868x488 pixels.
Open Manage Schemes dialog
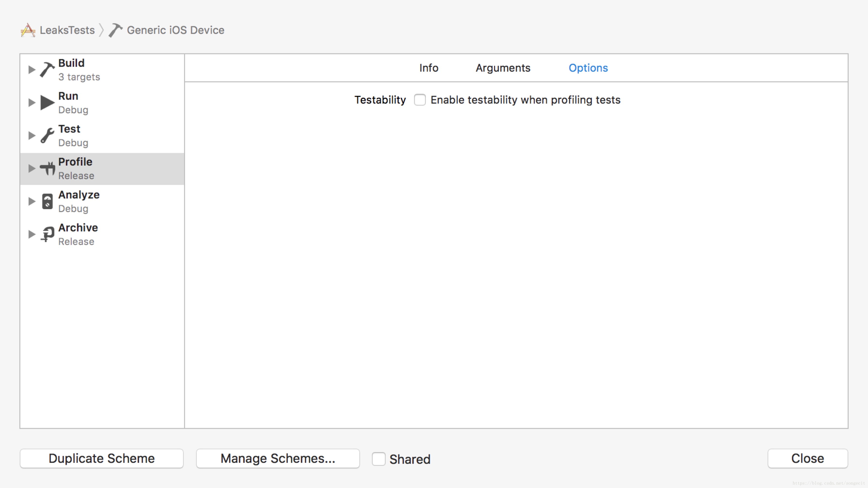click(278, 458)
